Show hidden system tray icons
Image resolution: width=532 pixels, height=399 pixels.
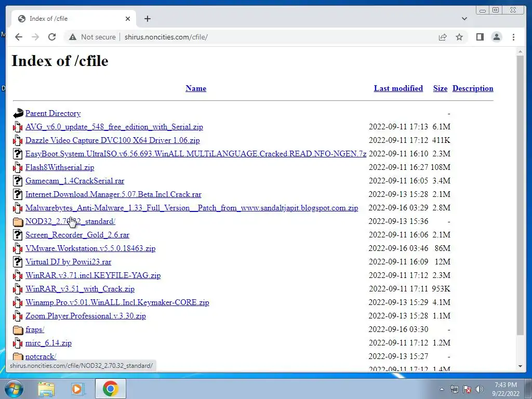tap(442, 389)
